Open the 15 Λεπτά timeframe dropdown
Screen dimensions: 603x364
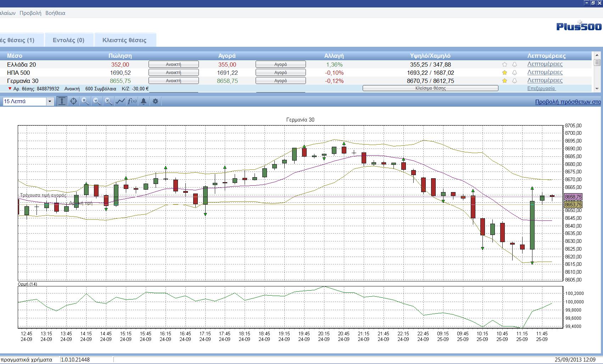click(50, 101)
